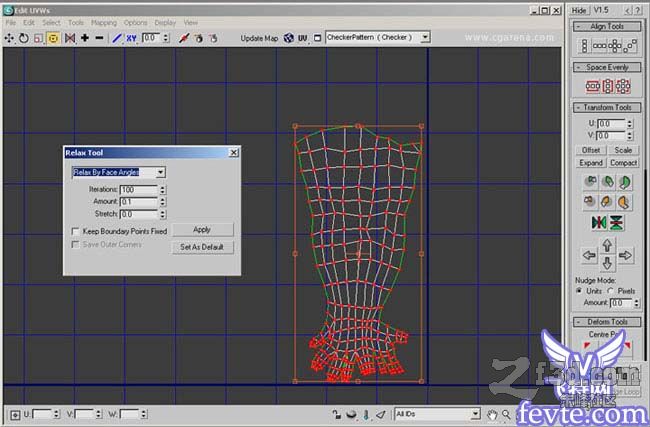Click the small window icon beside UV
Viewport: 650px width, 427px height.
pos(318,38)
